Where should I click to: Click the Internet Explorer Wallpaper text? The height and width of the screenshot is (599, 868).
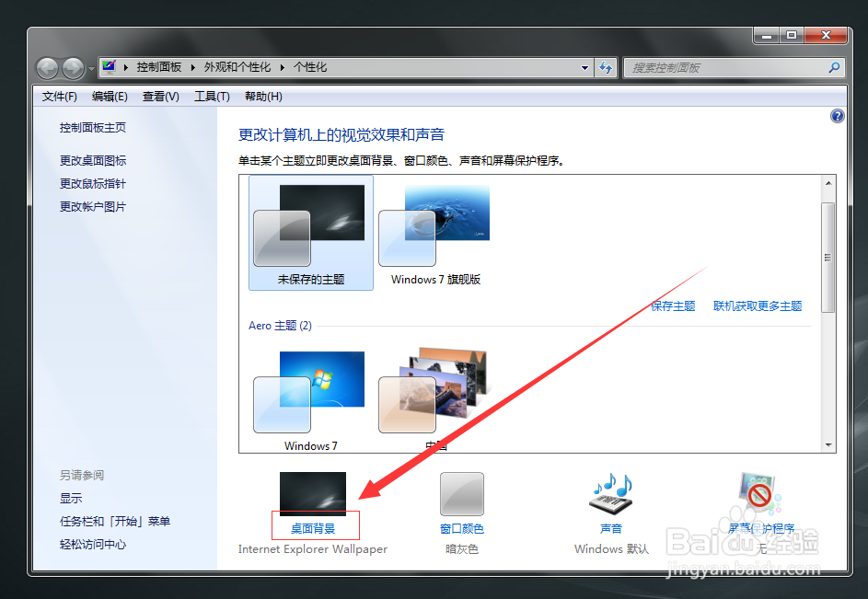coord(313,549)
